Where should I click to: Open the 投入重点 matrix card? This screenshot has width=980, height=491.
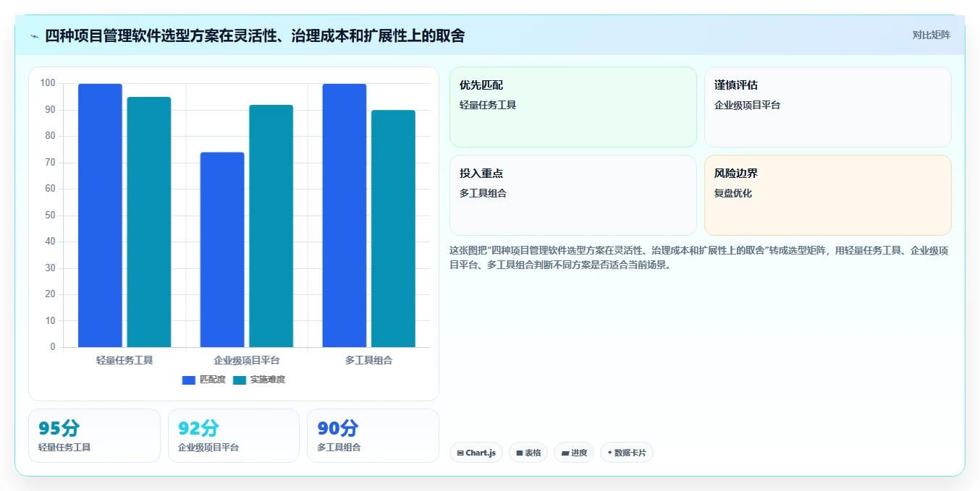point(573,195)
